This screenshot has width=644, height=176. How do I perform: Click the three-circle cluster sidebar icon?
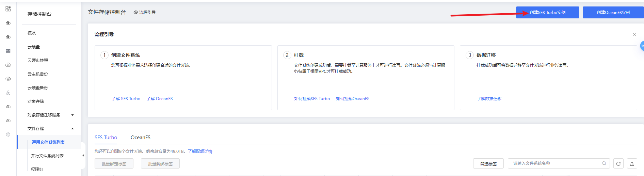8,93
